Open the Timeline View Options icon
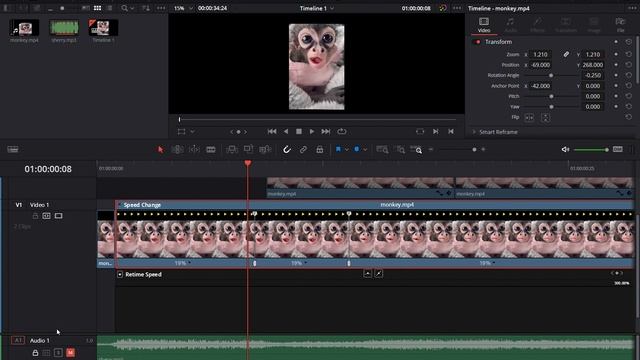The image size is (640, 360). [x=13, y=149]
